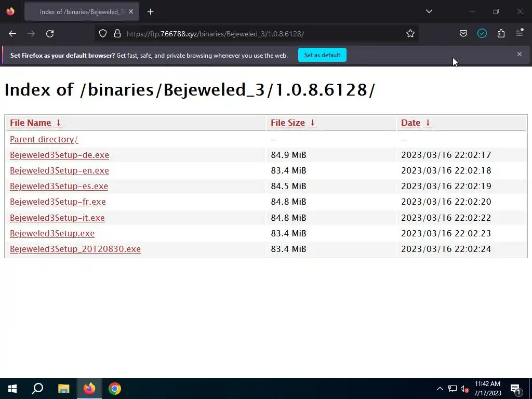The image size is (532, 399).
Task: Sort by Date header
Action: pos(410,123)
